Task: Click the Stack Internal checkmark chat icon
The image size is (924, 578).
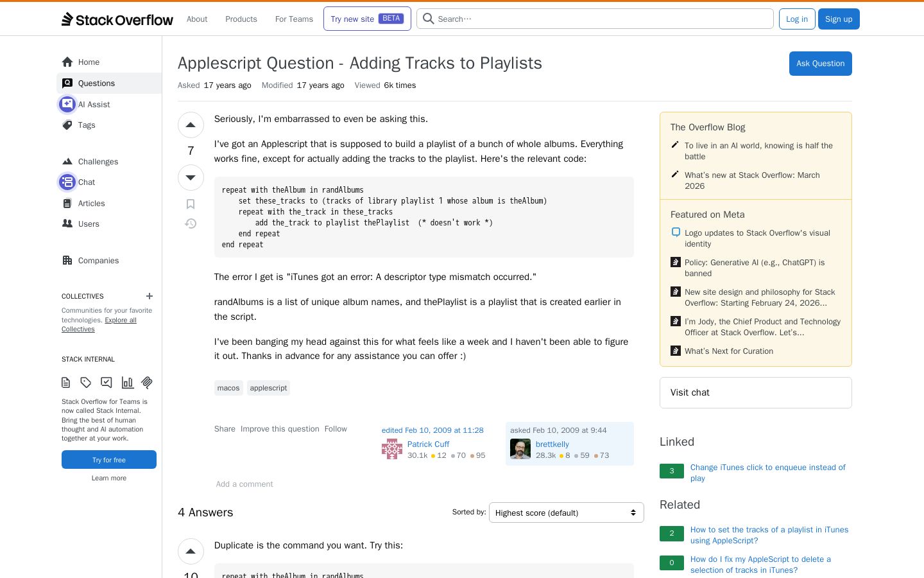Action: [107, 383]
